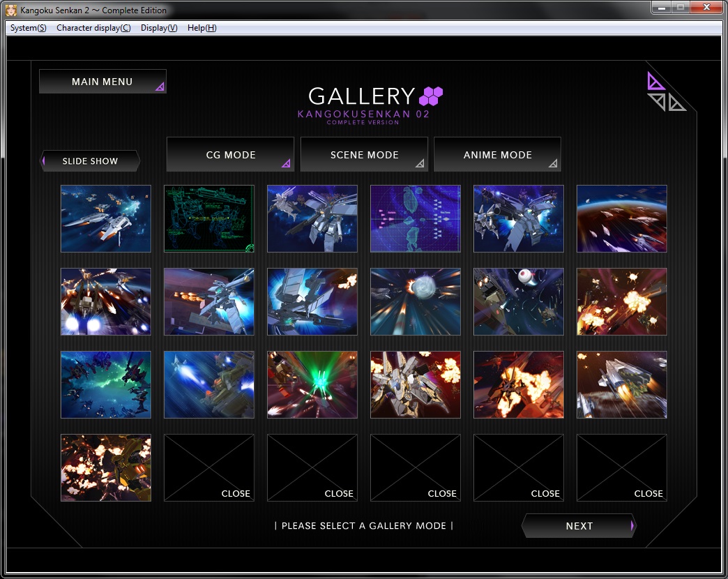728x579 pixels.
Task: Click the gray right-hand triangle at top right
Action: click(677, 102)
